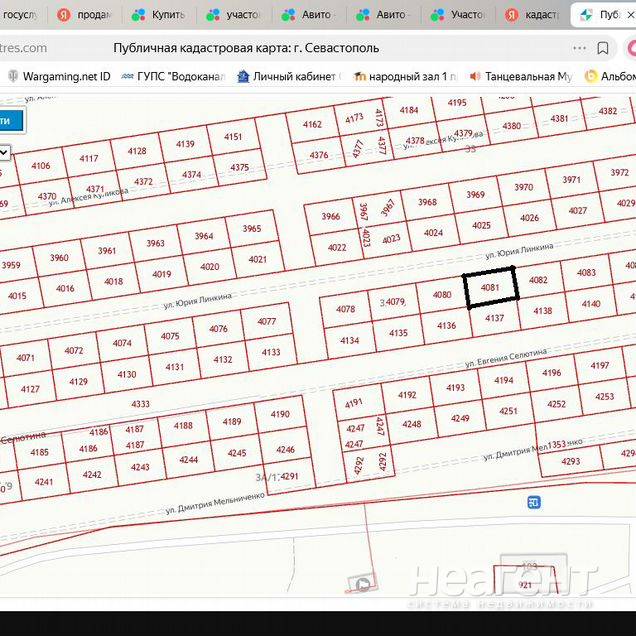Select highlighted parcel 4081 on map
The width and height of the screenshot is (636, 636).
coord(491,285)
